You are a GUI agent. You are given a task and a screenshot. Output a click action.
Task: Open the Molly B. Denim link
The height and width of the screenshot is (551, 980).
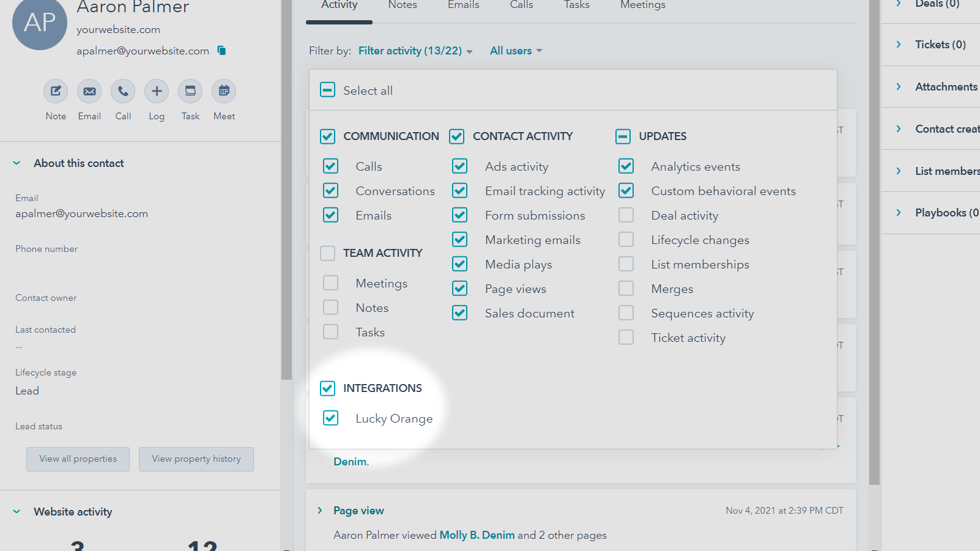click(477, 535)
